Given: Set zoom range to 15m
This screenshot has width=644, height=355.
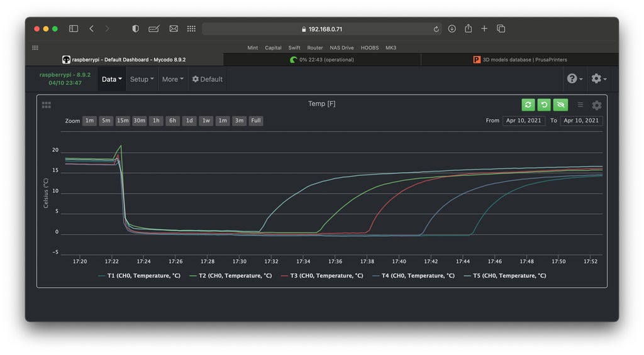Looking at the screenshot, I should 123,121.
